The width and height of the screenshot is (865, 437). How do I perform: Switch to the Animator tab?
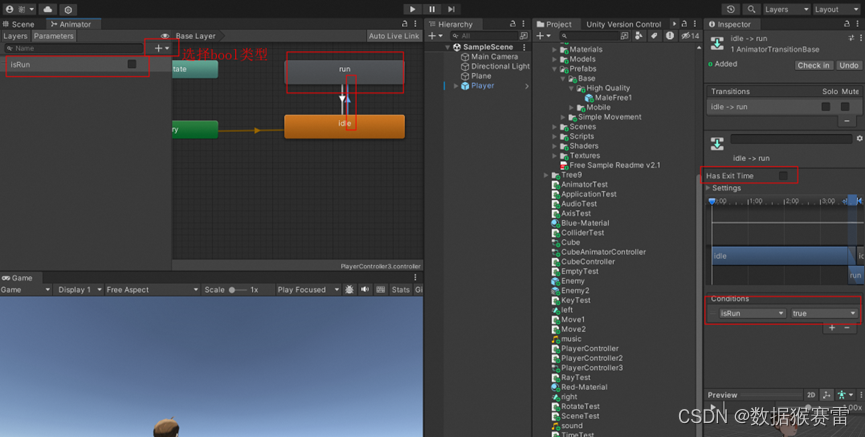click(71, 24)
